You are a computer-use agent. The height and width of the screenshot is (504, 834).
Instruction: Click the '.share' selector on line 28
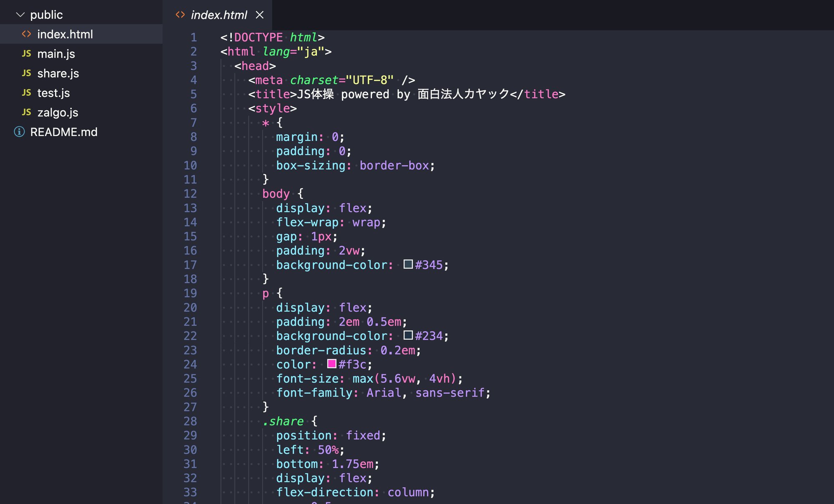coord(283,421)
